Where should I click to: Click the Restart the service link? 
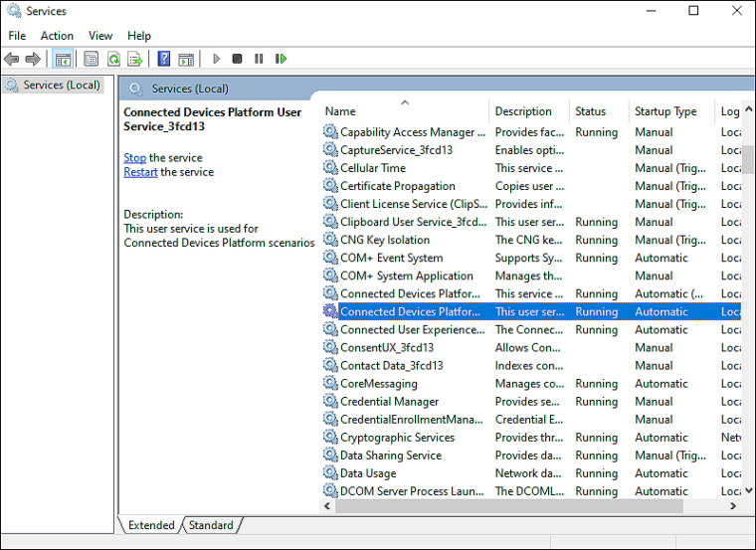pyautogui.click(x=140, y=172)
